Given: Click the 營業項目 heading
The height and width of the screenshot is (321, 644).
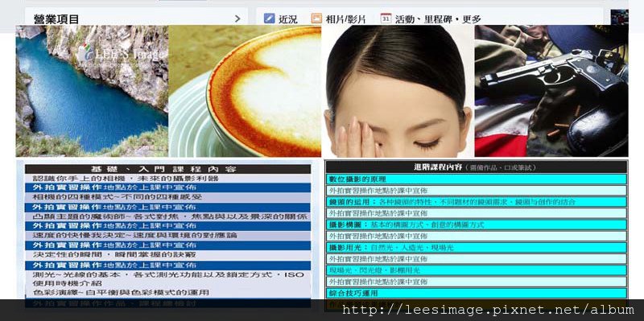Looking at the screenshot, I should 56,19.
